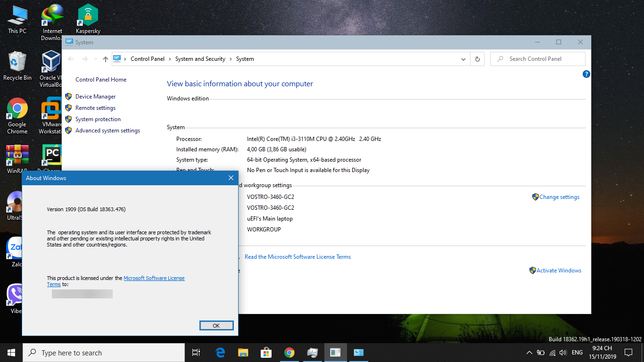Open the volume control in tray
This screenshot has width=644, height=362.
pos(563,353)
